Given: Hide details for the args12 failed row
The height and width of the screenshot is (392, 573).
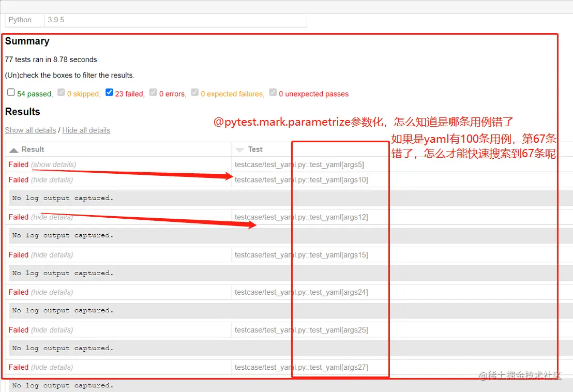Looking at the screenshot, I should coord(52,217).
